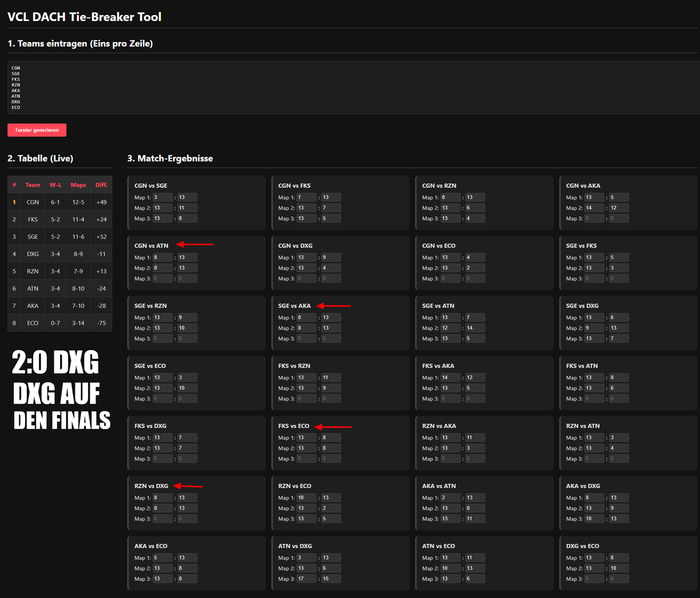Image resolution: width=700 pixels, height=598 pixels.
Task: Select SGE vs DXG Map 2 left score
Action: point(594,328)
